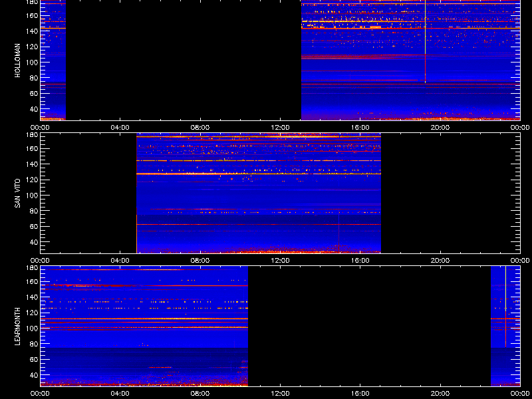Click the orange vertical line at San Vito data start
This screenshot has height=399, width=532.
137,234
